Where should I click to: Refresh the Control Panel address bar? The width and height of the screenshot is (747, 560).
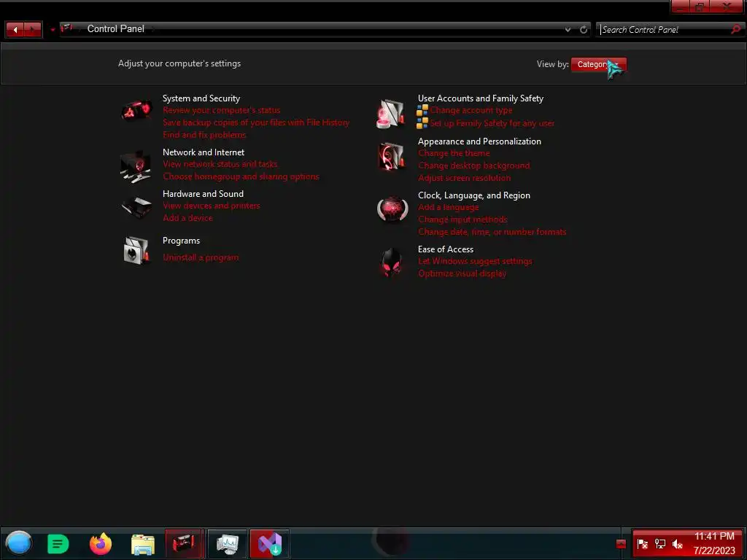[x=584, y=29]
